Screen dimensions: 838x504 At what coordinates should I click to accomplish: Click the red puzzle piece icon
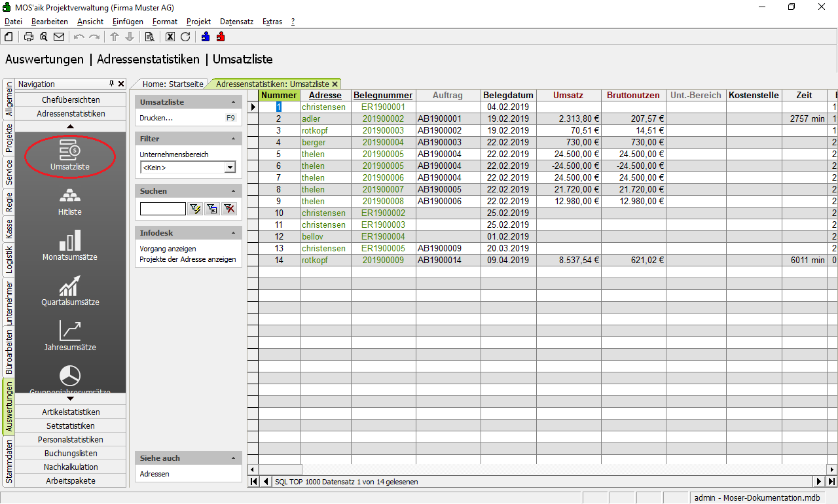(221, 37)
